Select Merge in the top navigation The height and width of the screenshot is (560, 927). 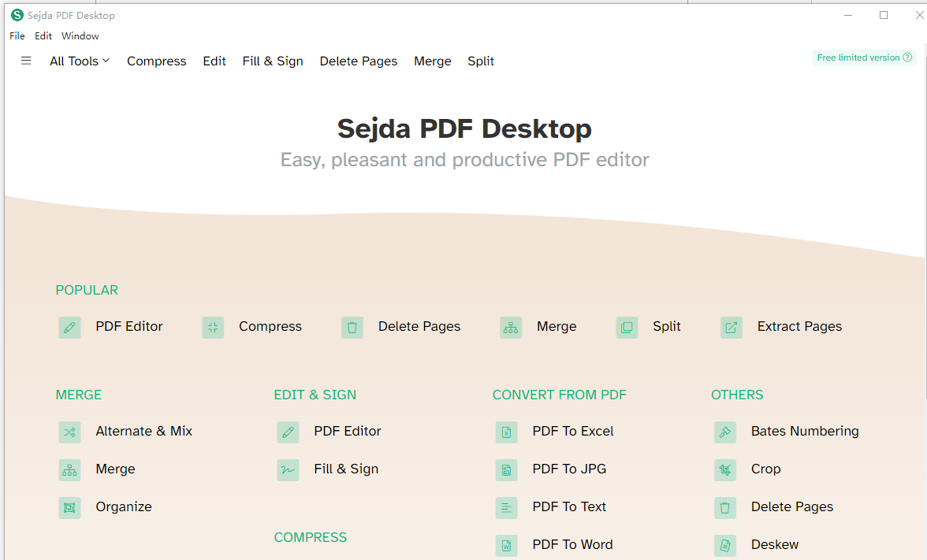tap(432, 61)
